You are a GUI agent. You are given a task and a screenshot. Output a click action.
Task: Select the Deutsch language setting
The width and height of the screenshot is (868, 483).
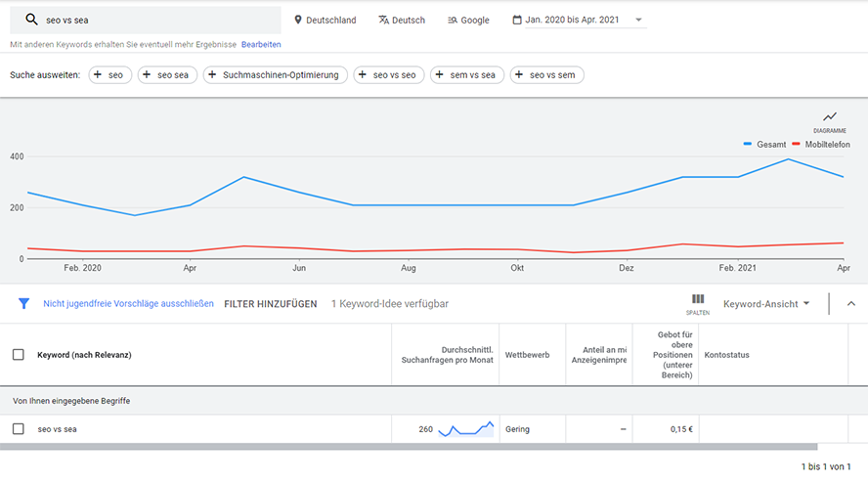click(x=402, y=20)
